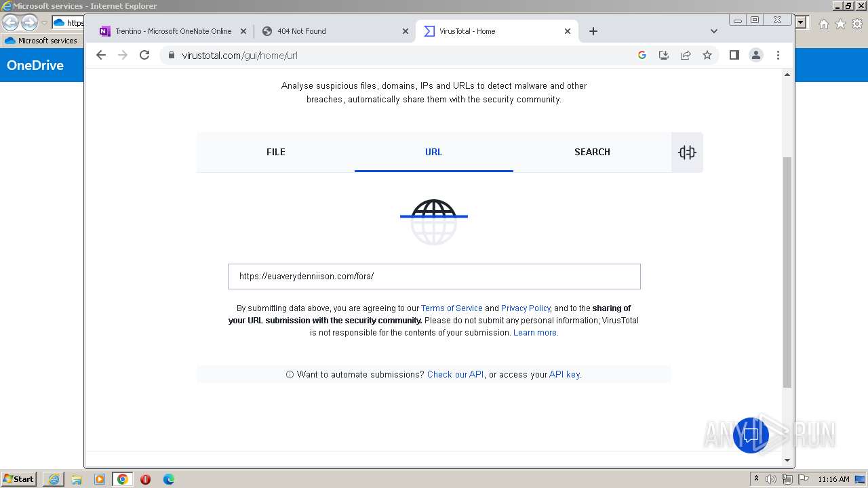Go back in the Internet Explorer window
This screenshot has width=868, height=488.
tap(10, 22)
